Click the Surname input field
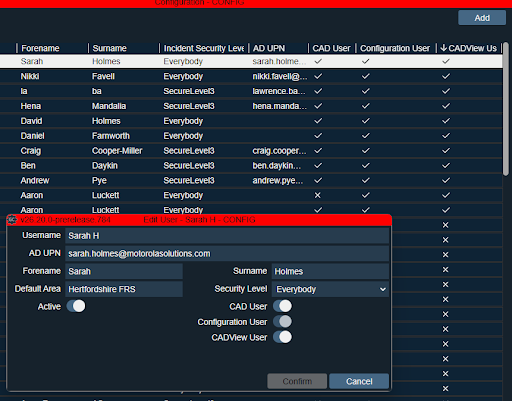Viewport: 512px width, 401px height. pyautogui.click(x=330, y=271)
